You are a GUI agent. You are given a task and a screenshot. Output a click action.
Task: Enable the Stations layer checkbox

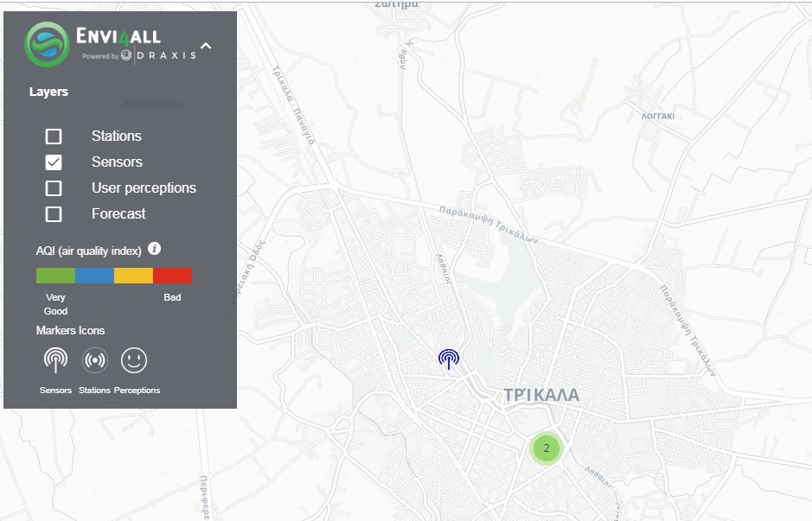pos(54,137)
